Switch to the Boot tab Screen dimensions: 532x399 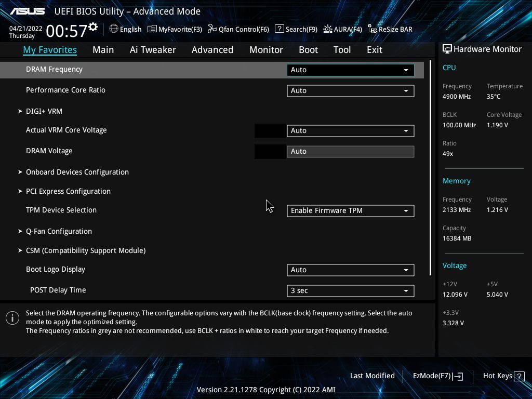pos(308,50)
